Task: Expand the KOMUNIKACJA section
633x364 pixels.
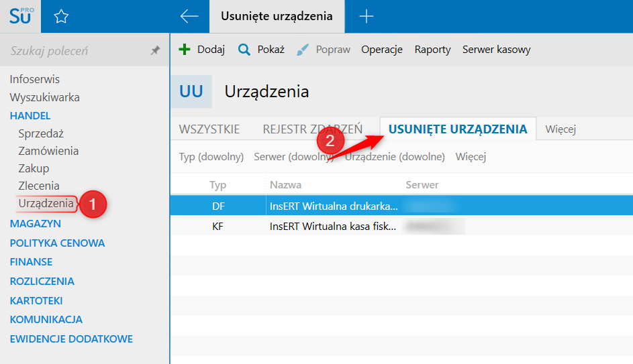Action: point(46,319)
